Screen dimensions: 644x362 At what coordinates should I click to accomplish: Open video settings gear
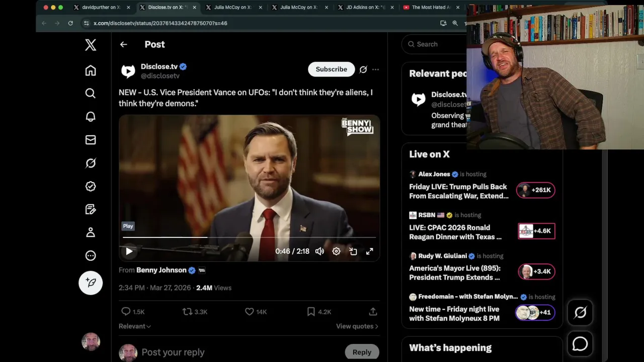(x=336, y=251)
